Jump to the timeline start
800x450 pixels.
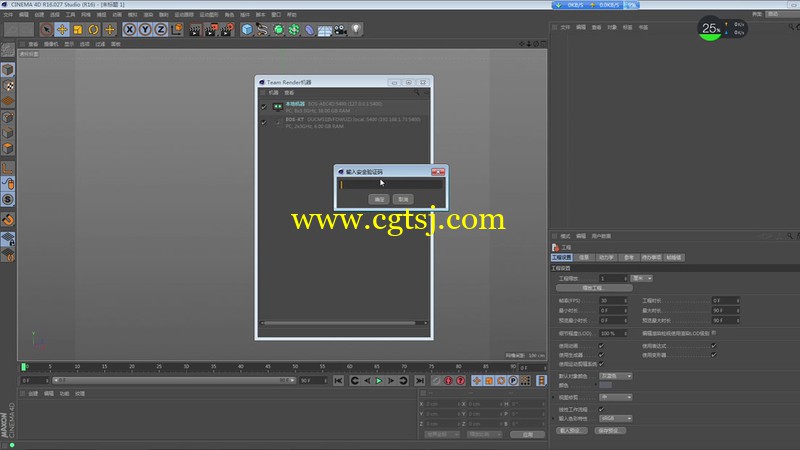338,381
